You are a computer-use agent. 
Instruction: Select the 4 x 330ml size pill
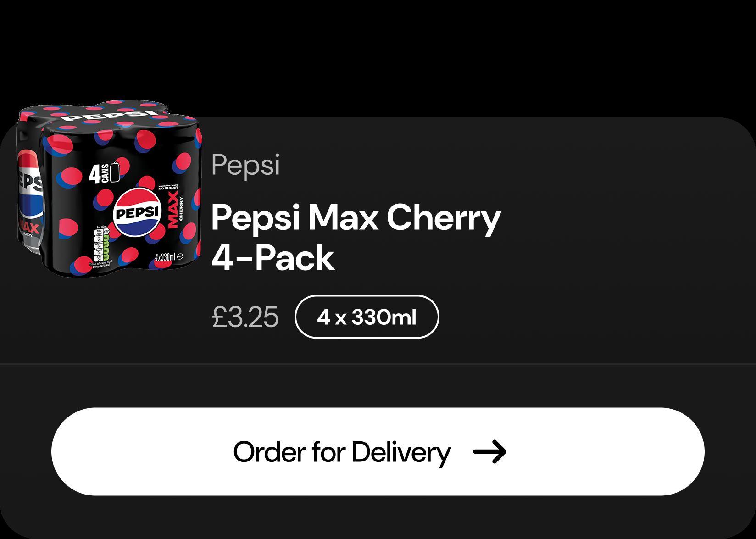tap(367, 317)
